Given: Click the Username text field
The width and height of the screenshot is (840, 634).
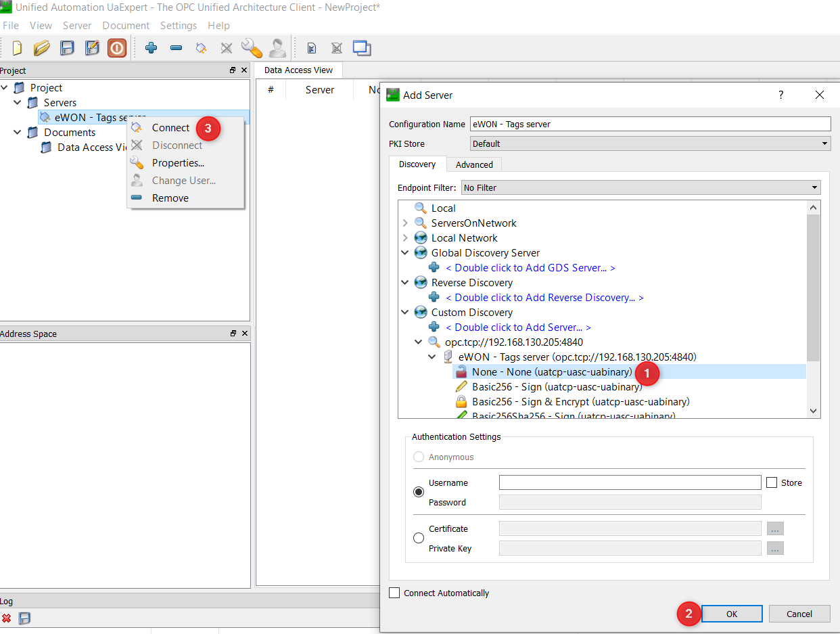Looking at the screenshot, I should (x=630, y=482).
